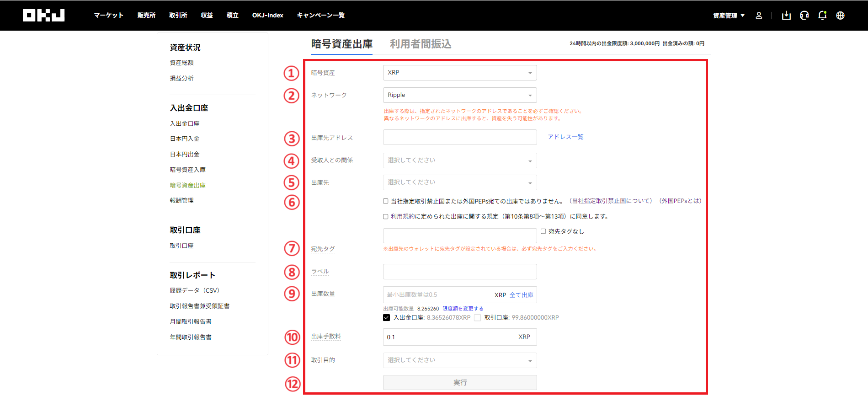
Task: Open the 暗号資産 XRP dropdown
Action: (459, 73)
